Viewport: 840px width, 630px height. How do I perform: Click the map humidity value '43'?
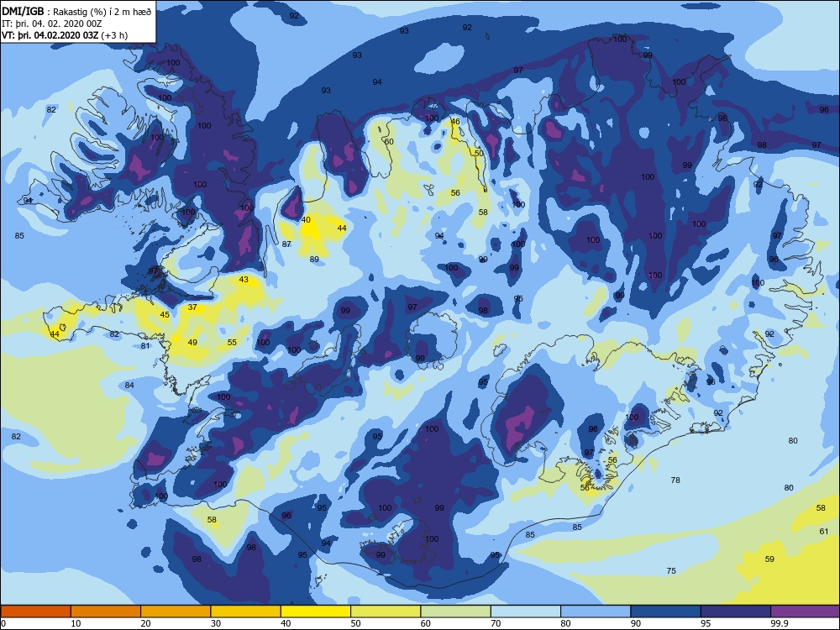[x=244, y=279]
